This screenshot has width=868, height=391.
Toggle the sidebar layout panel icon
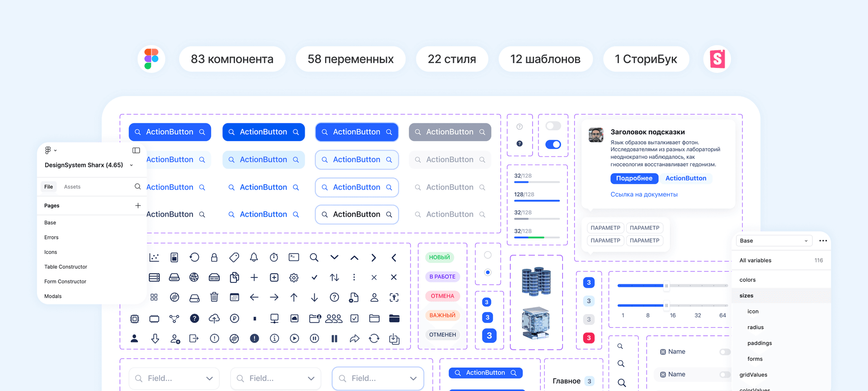pyautogui.click(x=136, y=150)
